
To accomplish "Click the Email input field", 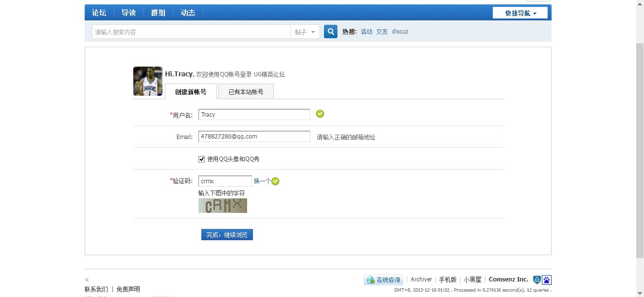I will 254,137.
